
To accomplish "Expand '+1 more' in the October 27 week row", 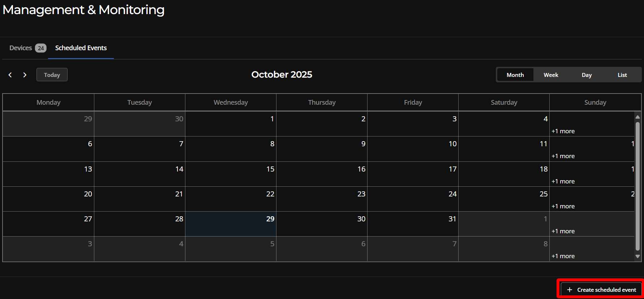I will coord(563,231).
